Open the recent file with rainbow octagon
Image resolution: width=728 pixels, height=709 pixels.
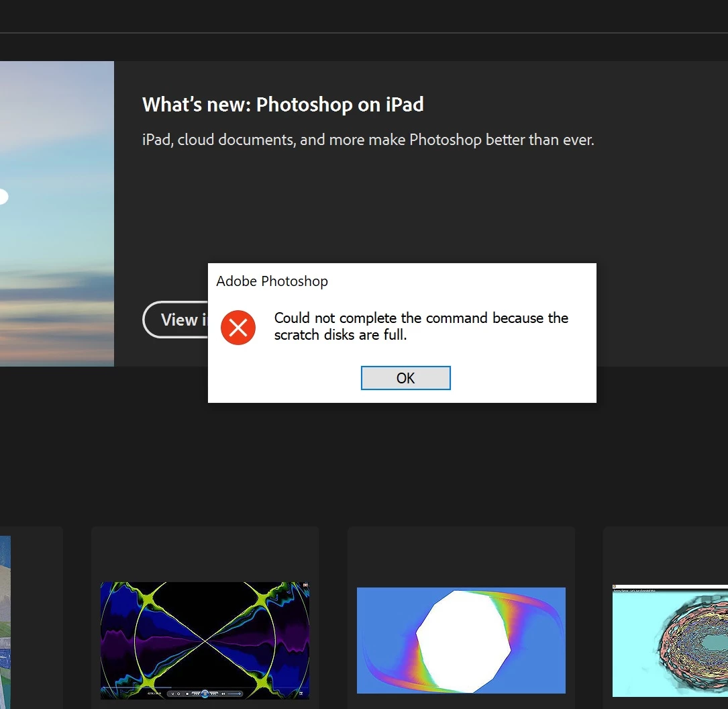coord(461,641)
